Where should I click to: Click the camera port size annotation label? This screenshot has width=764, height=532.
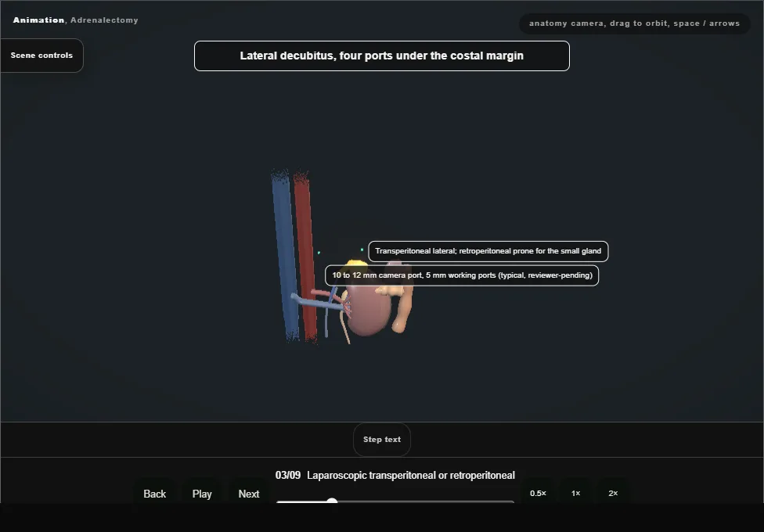point(462,275)
